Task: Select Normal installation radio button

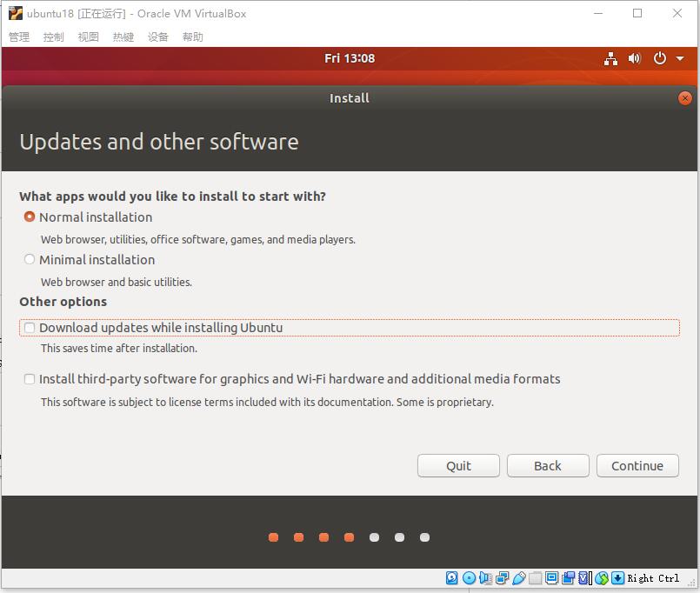Action: (30, 217)
